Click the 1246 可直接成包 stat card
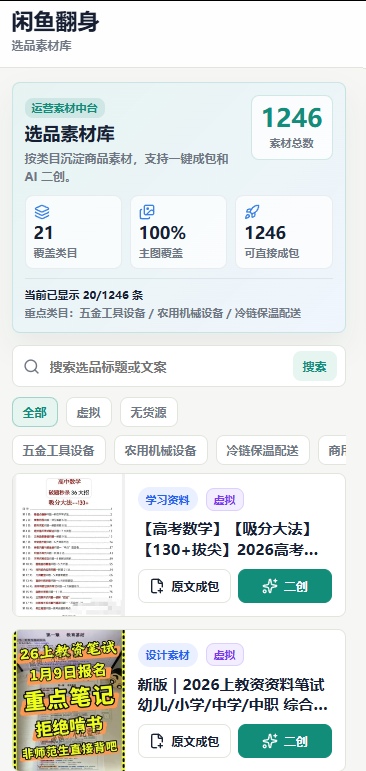 click(x=284, y=232)
